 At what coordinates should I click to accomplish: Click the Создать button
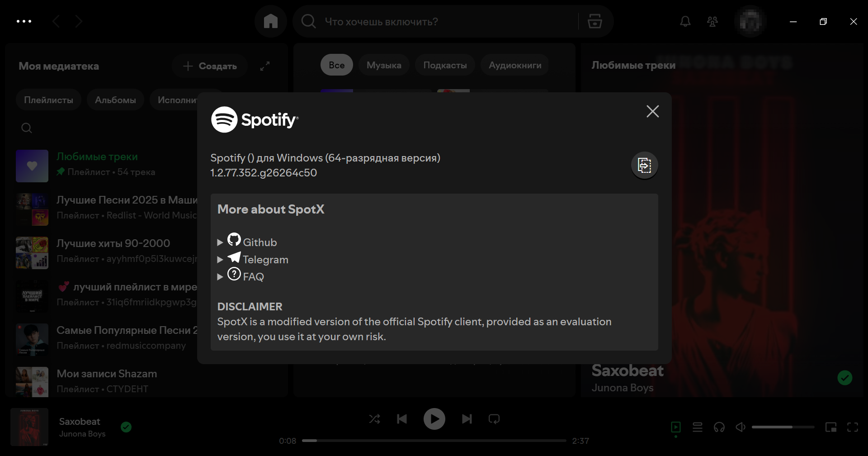pos(210,66)
